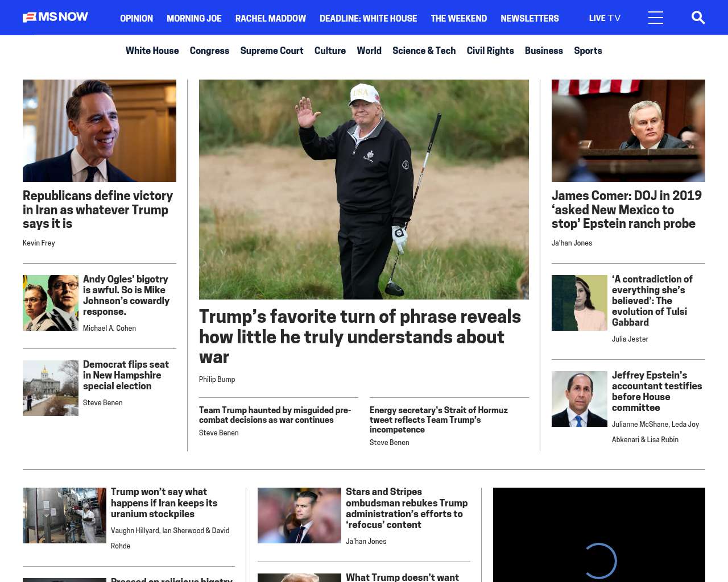The width and height of the screenshot is (728, 582).
Task: Open the hamburger menu icon
Action: pos(655,18)
